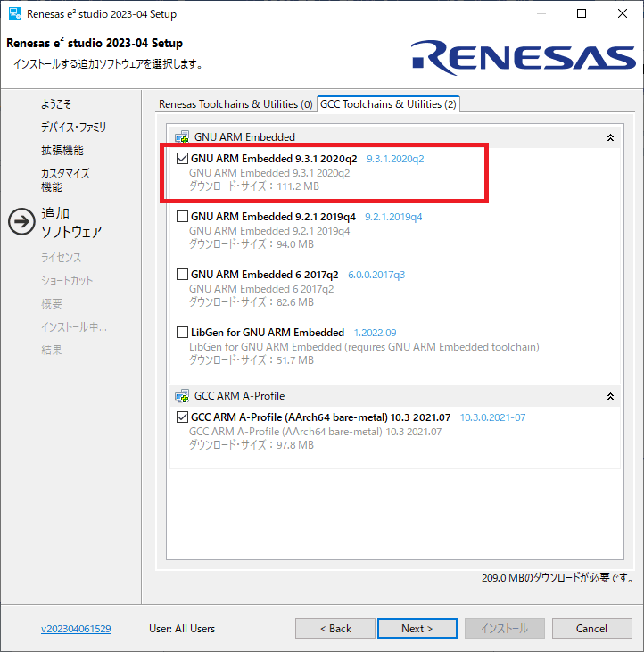Switch to Renesas Toolchains & Utilities tab

tap(235, 104)
